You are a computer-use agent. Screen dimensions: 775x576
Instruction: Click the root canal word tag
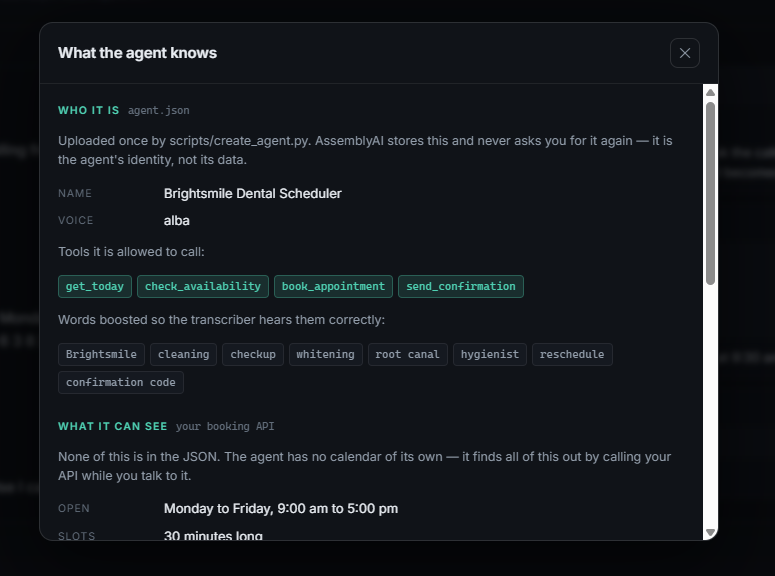click(x=408, y=354)
